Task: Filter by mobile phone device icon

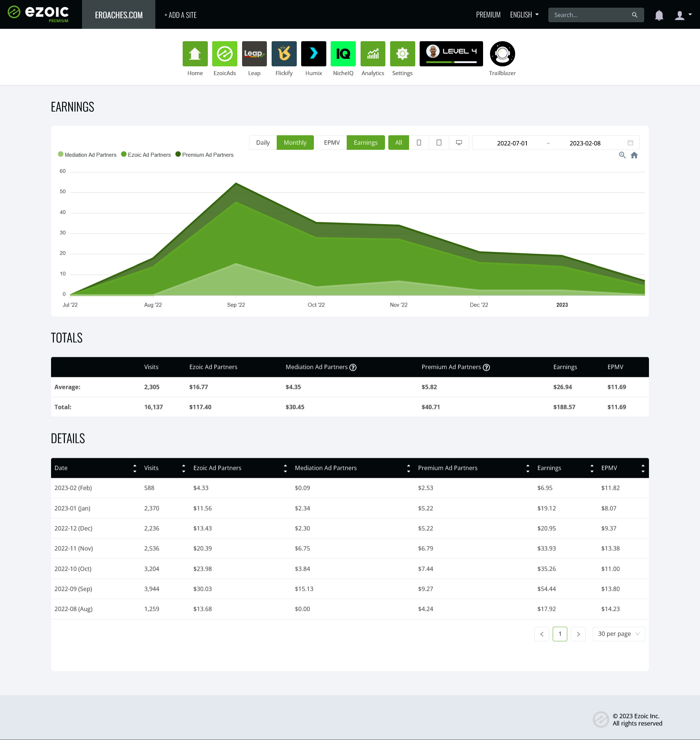Action: click(419, 143)
